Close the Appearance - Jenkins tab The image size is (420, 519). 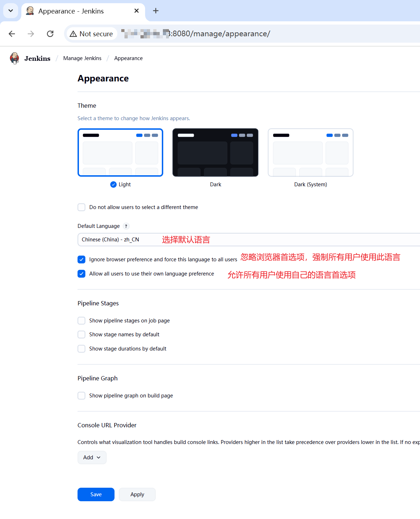coord(137,11)
